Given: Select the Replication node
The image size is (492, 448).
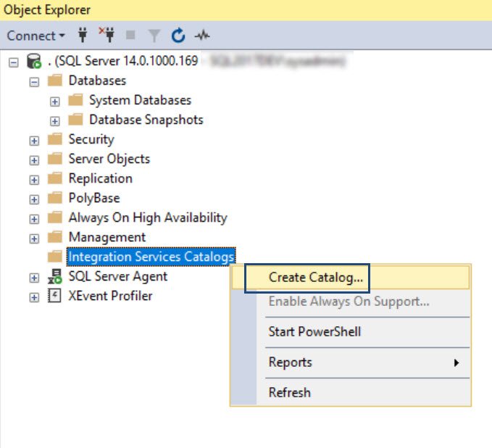Looking at the screenshot, I should click(101, 178).
